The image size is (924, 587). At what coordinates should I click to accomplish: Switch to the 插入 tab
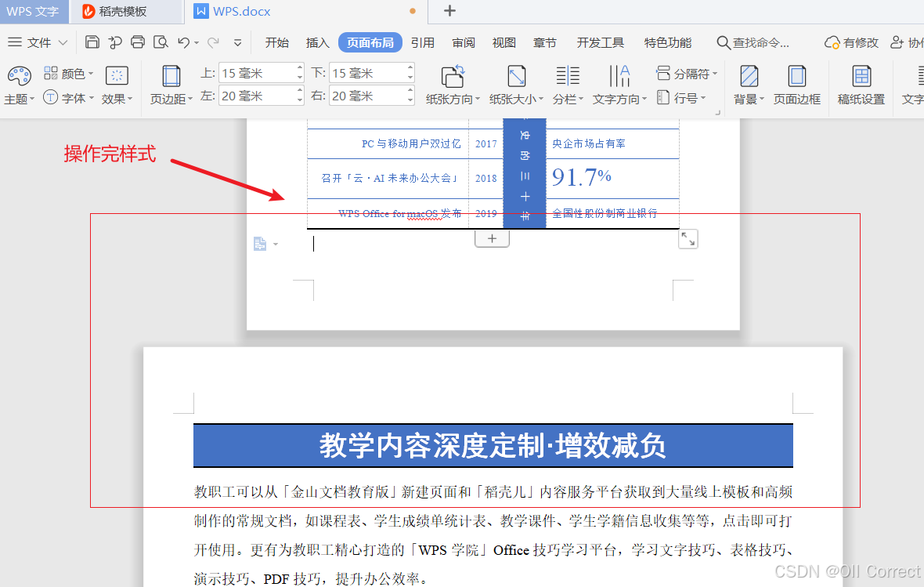point(318,42)
